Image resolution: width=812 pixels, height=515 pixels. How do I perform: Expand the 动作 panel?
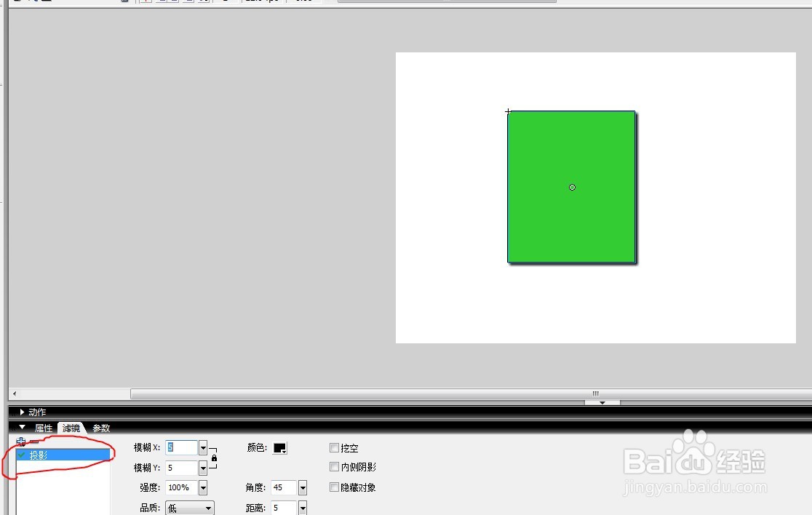coord(22,412)
